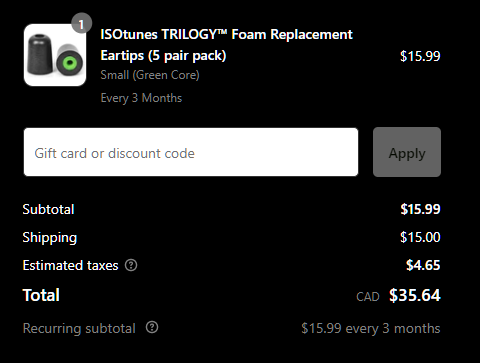Click the Subtotal label
Viewport: 480px width, 363px height.
coord(48,209)
